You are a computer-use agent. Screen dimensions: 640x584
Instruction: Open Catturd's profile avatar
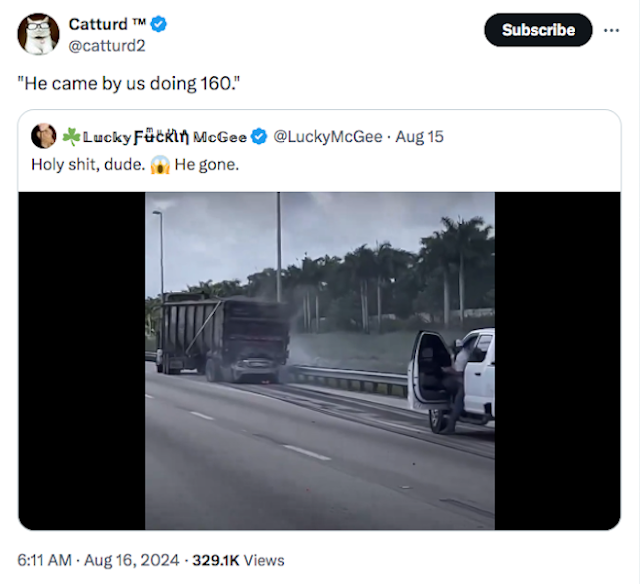coord(38,34)
